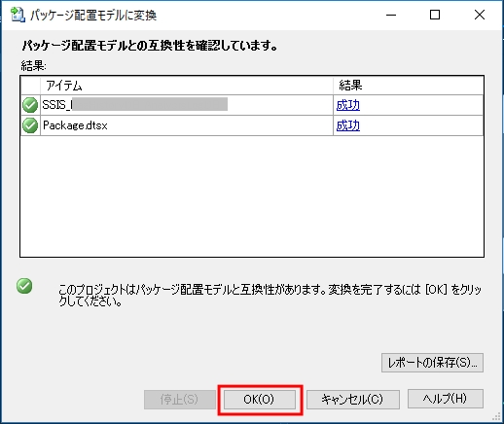504x424 pixels.
Task: Click the キャンセル(C) button
Action: point(352,399)
